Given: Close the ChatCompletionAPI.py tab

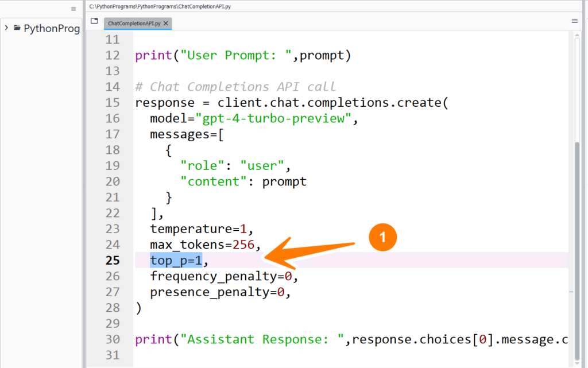Looking at the screenshot, I should (166, 24).
